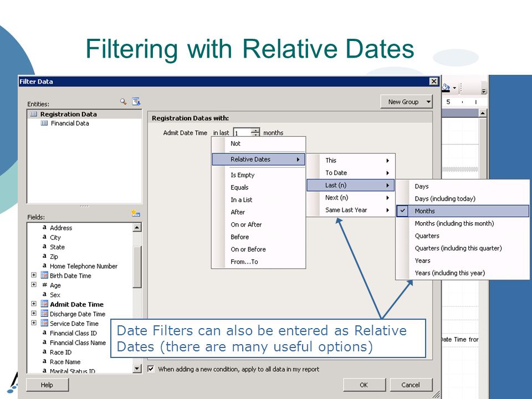Click the 'in last' condition link
532x399 pixels.
pos(221,132)
